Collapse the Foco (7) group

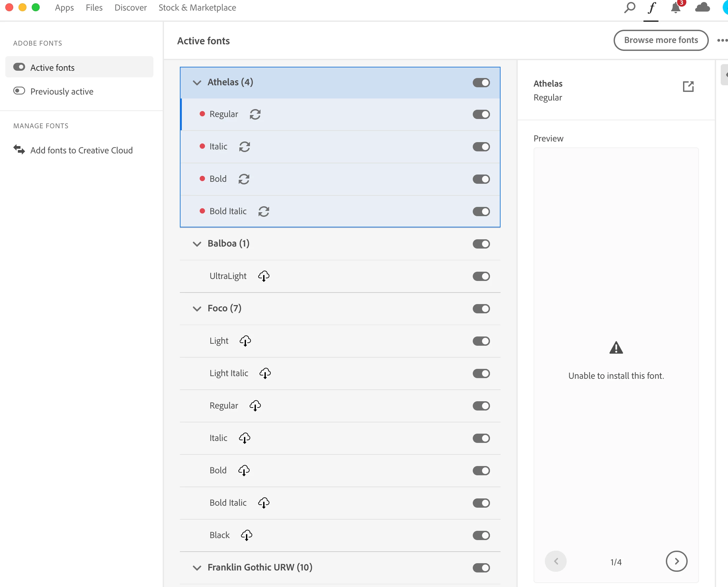click(197, 308)
